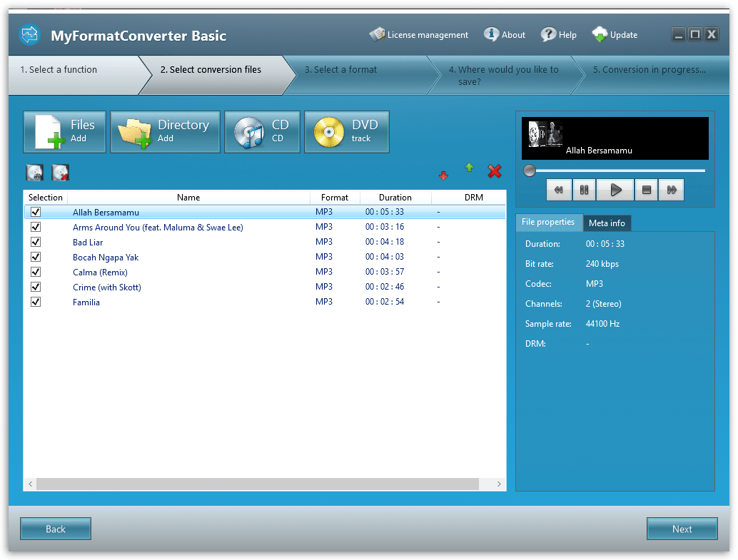
Task: Click the 240 kbps bit rate value
Action: tap(602, 264)
